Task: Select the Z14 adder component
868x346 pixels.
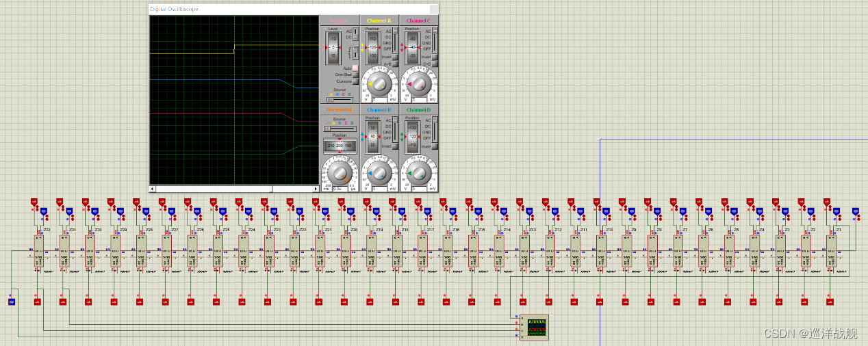Action: click(500, 250)
